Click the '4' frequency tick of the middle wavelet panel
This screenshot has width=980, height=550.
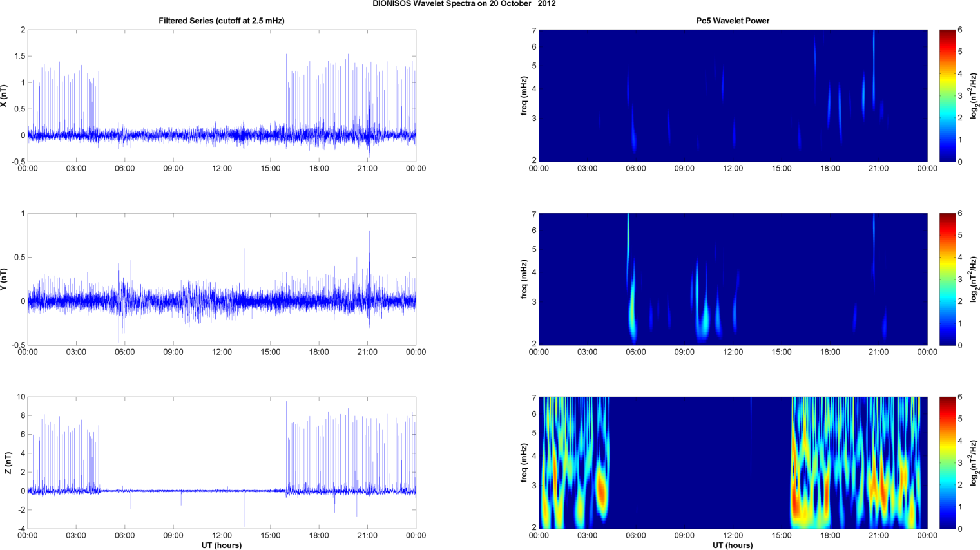[x=534, y=272]
